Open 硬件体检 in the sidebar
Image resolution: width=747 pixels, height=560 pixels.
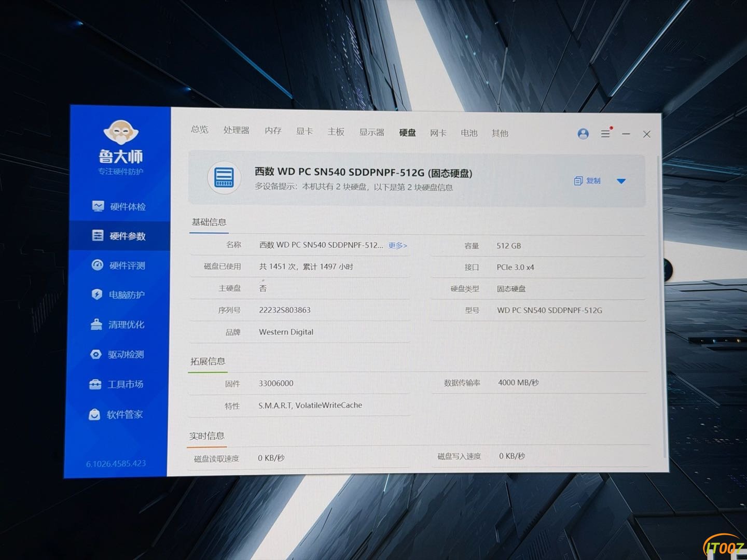(119, 206)
